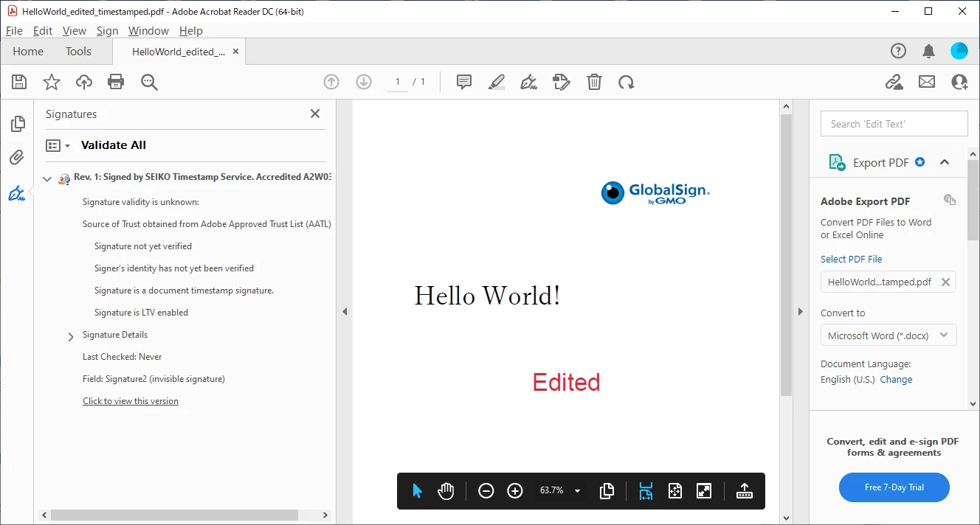
Task: Open the Help menu
Action: click(x=190, y=30)
